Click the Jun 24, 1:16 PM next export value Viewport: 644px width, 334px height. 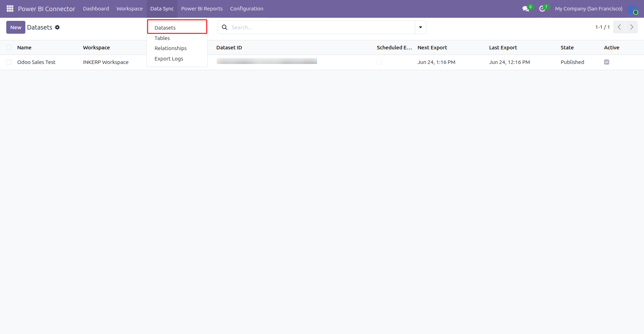pos(436,62)
